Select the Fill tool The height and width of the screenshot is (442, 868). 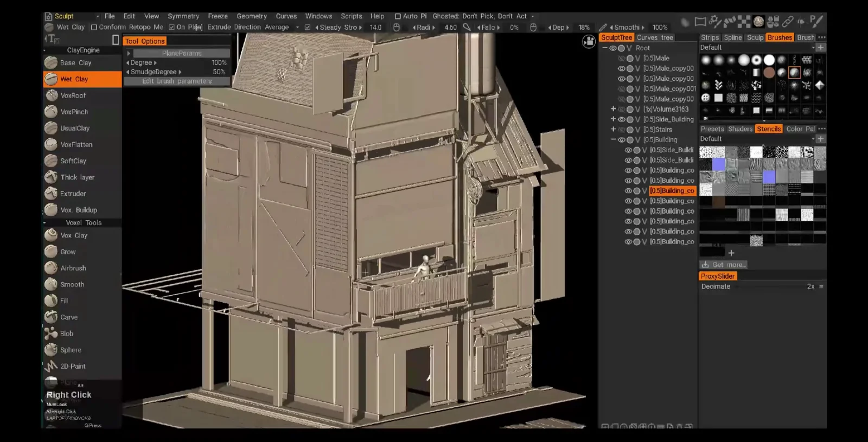(82, 300)
